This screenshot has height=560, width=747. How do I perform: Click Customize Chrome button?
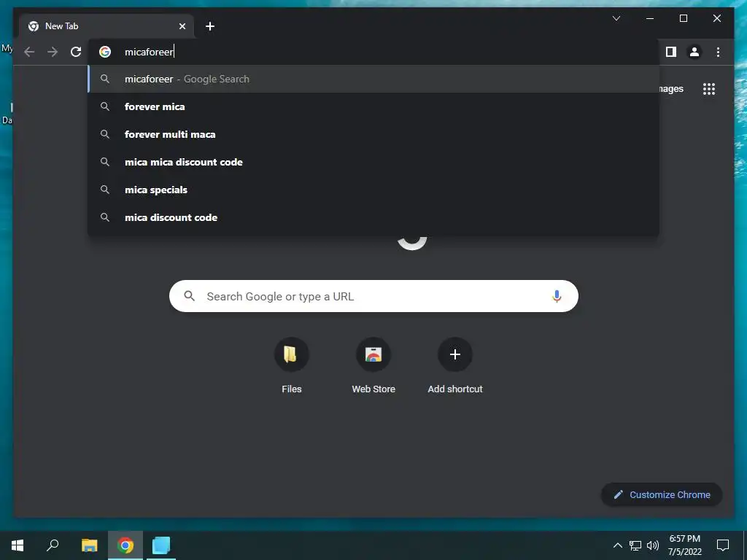pos(662,495)
